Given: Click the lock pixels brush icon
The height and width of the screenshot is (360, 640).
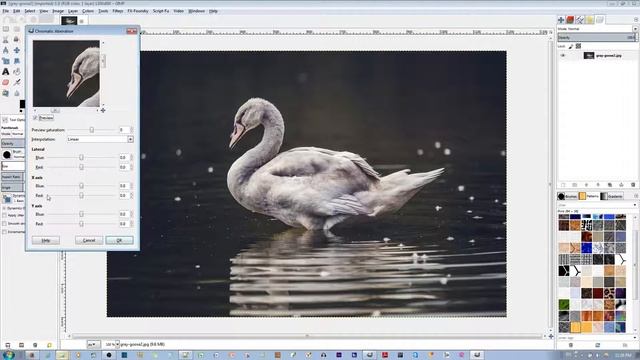Looking at the screenshot, I should pyautogui.click(x=571, y=46).
